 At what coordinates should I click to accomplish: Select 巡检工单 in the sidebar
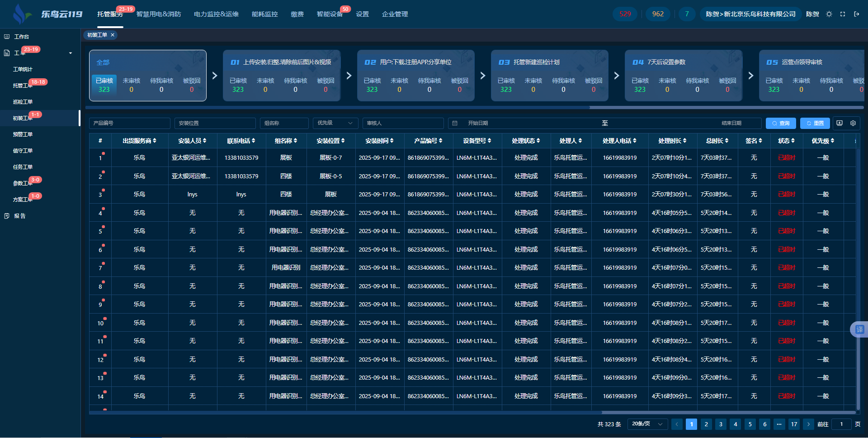click(x=23, y=102)
